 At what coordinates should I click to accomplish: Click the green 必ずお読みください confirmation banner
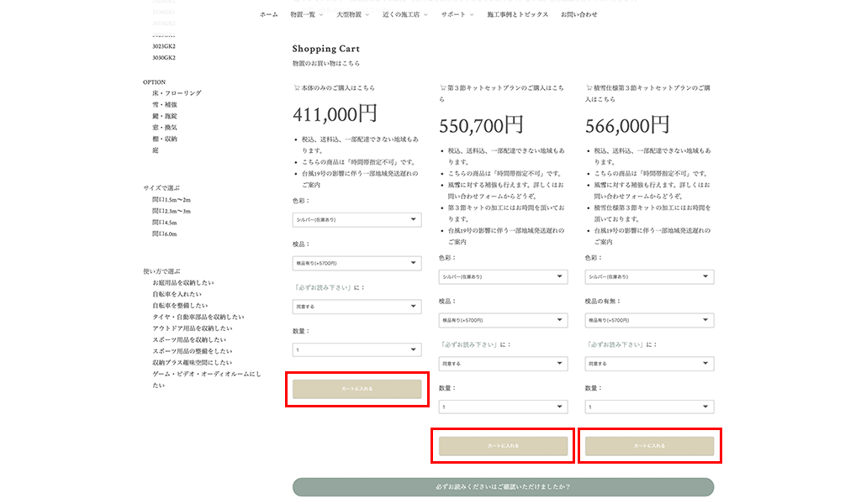click(503, 487)
